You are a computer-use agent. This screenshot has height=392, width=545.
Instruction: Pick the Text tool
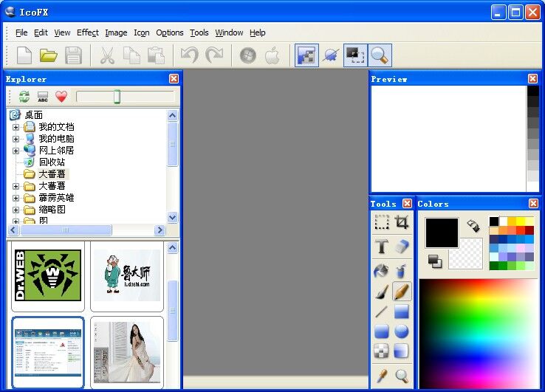(382, 247)
